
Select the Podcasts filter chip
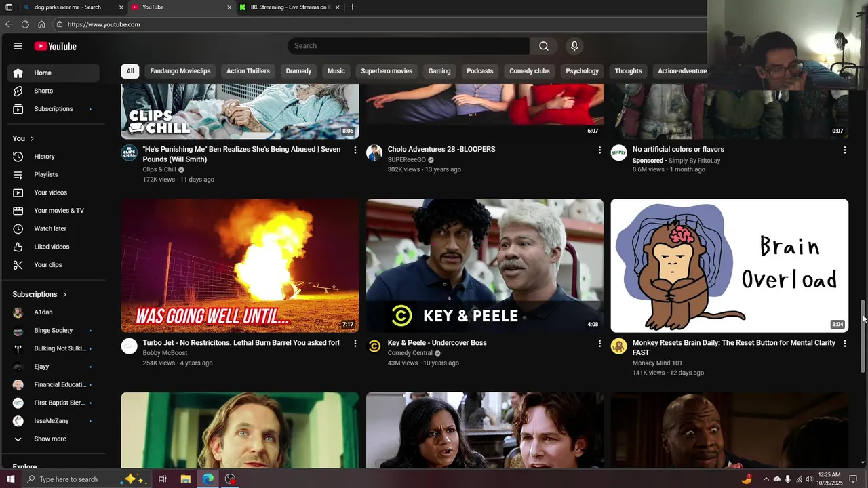(480, 71)
